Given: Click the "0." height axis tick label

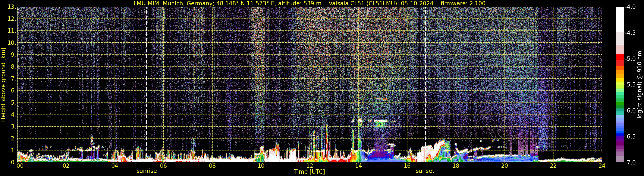Looking at the screenshot, I should (x=13, y=162).
